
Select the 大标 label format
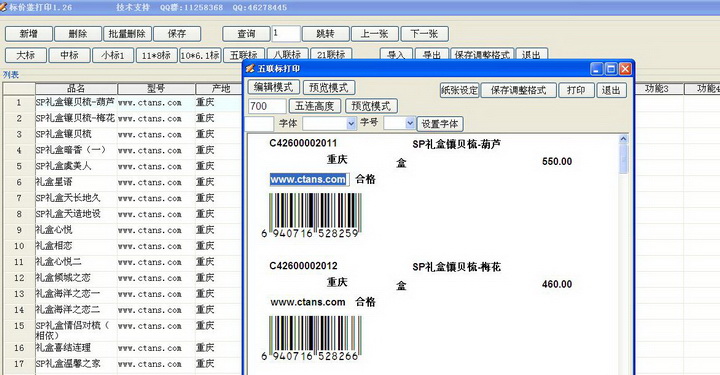point(26,55)
